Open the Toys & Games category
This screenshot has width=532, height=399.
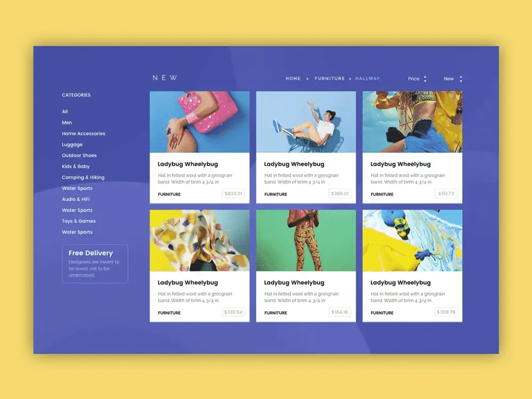click(x=79, y=221)
